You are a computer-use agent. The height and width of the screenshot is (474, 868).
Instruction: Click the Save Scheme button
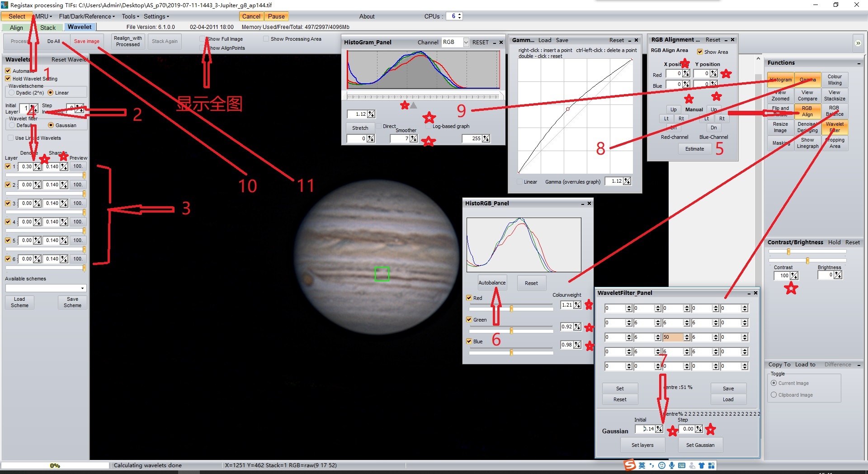pyautogui.click(x=72, y=302)
